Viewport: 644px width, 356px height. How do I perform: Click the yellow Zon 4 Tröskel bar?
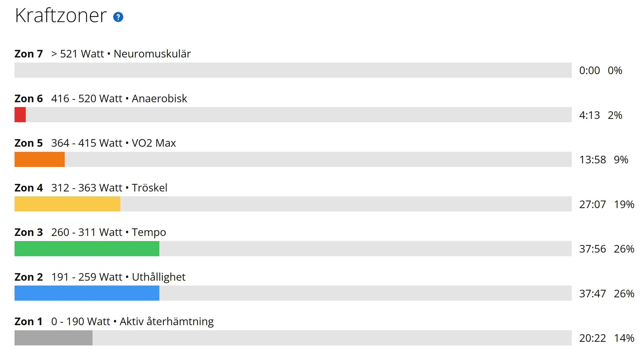67,204
